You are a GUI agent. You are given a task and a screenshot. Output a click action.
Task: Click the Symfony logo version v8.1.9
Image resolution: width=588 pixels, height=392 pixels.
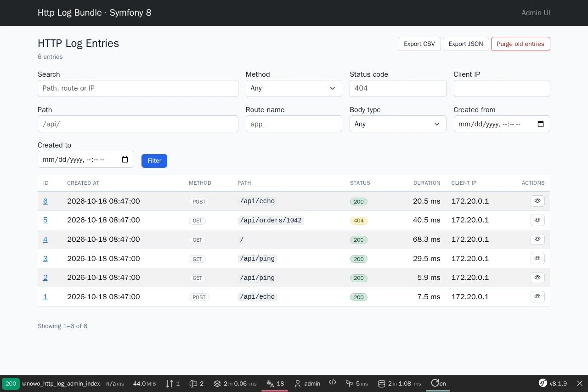553,384
